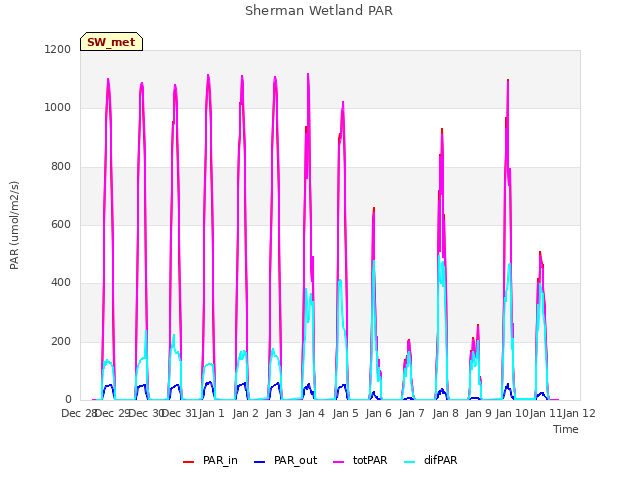Image resolution: width=640 pixels, height=480 pixels.
Task: Click the 600 y-axis tick label
Action: [61, 224]
